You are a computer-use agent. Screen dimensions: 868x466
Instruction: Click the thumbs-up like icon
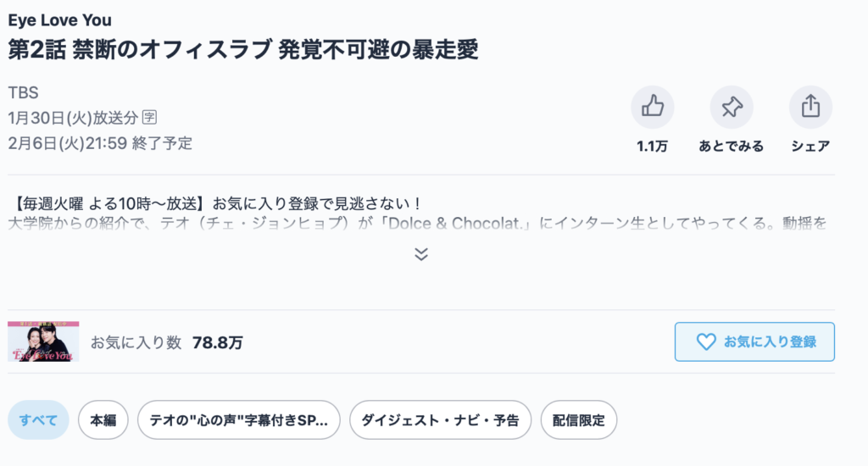coord(652,107)
